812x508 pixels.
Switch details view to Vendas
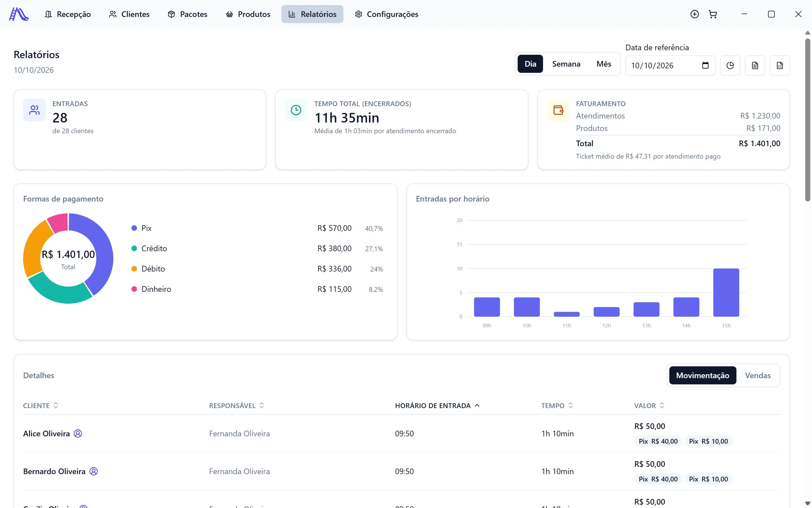[x=758, y=375]
